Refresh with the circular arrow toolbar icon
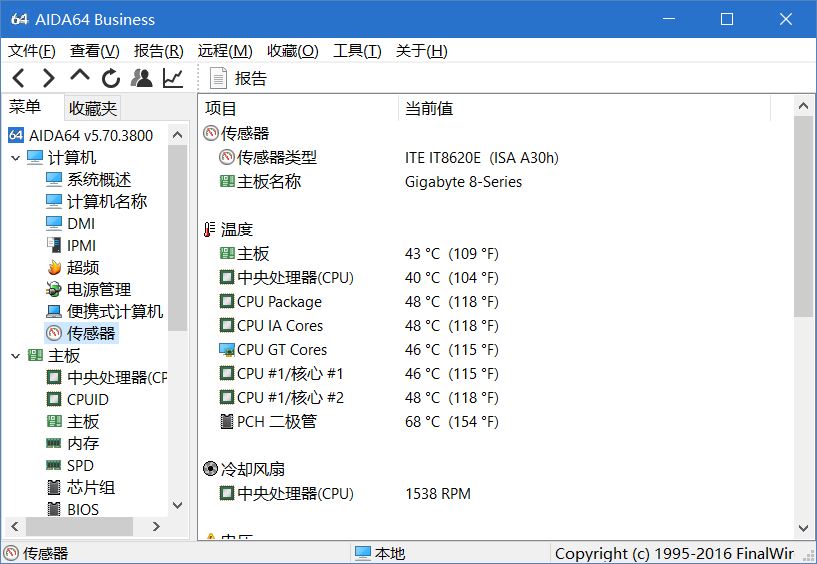The width and height of the screenshot is (817, 564). 110,78
